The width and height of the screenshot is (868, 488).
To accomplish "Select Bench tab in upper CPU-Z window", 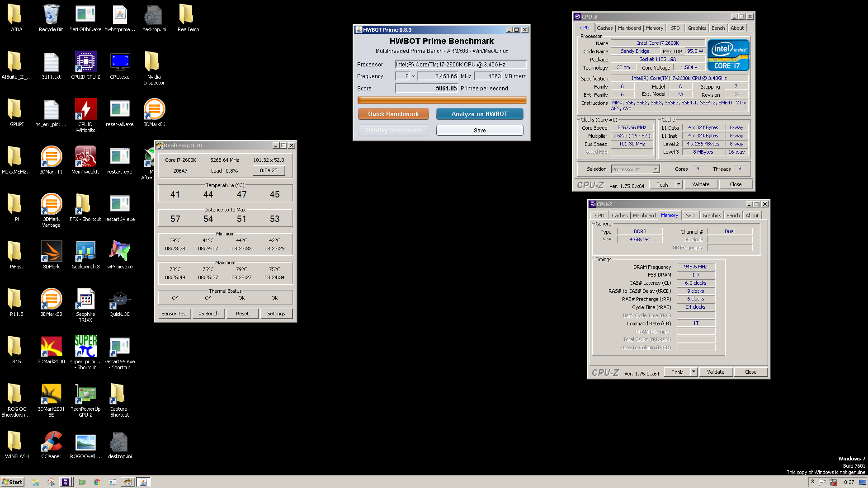I will coord(718,28).
